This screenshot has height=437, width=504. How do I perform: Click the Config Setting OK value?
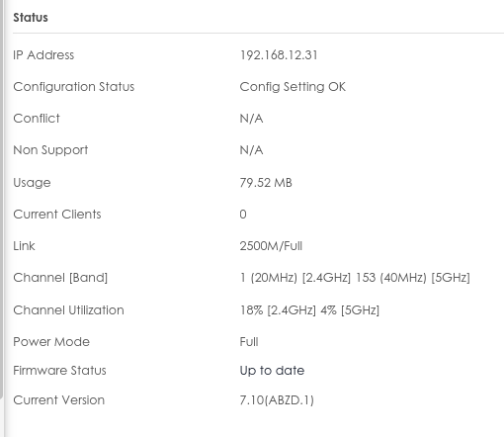point(293,87)
